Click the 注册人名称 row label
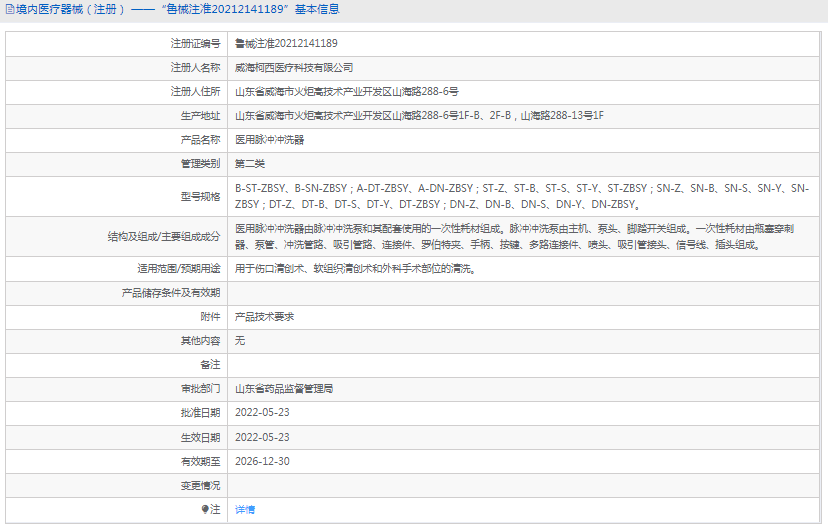Viewport: 828px width, 529px height. point(195,68)
